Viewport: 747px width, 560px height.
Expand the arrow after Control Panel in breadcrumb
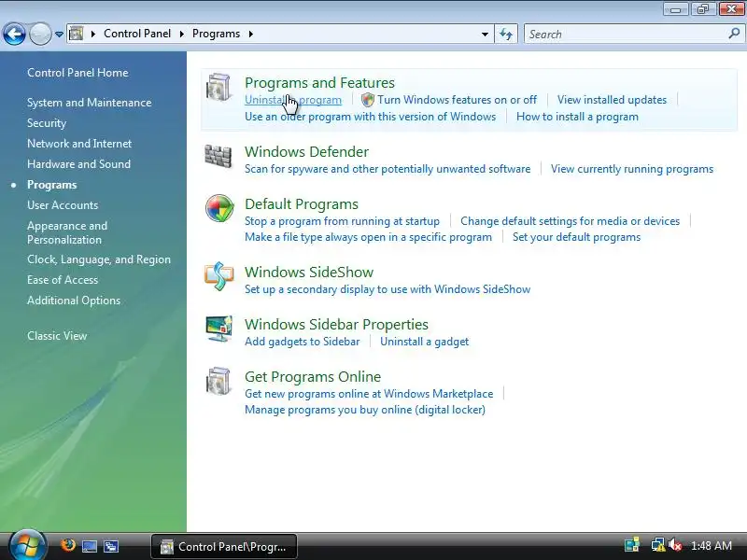[x=181, y=34]
